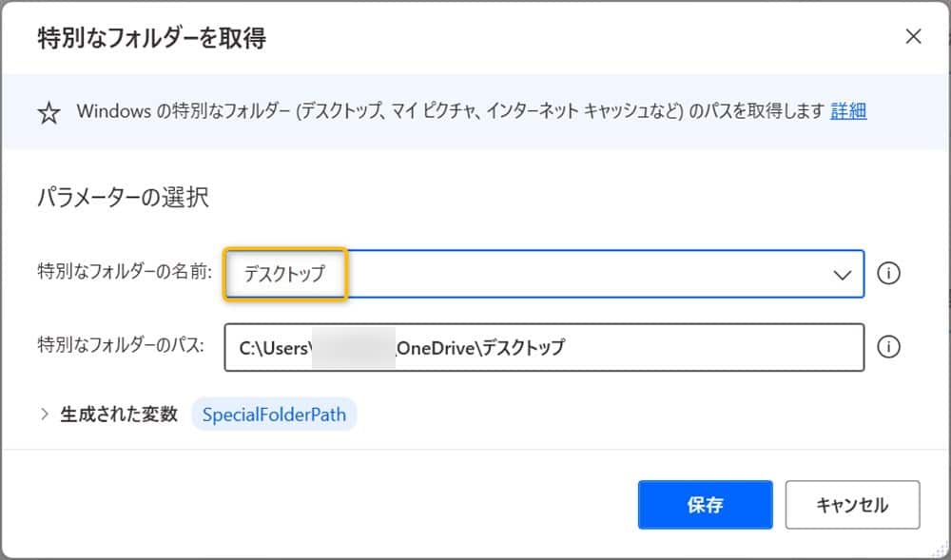The width and height of the screenshot is (951, 560).
Task: Dismiss the dialog with キャンセル
Action: coord(852,505)
